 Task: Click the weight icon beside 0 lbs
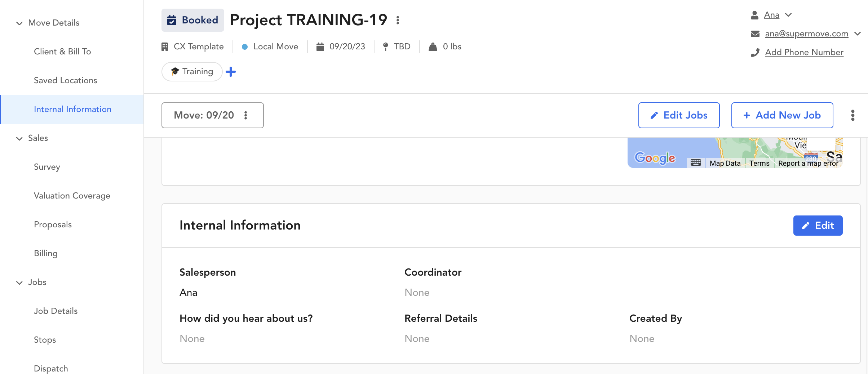[x=433, y=47]
